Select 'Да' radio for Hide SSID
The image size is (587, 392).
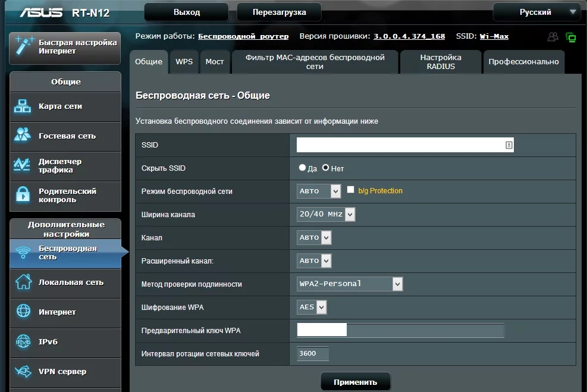click(x=302, y=168)
